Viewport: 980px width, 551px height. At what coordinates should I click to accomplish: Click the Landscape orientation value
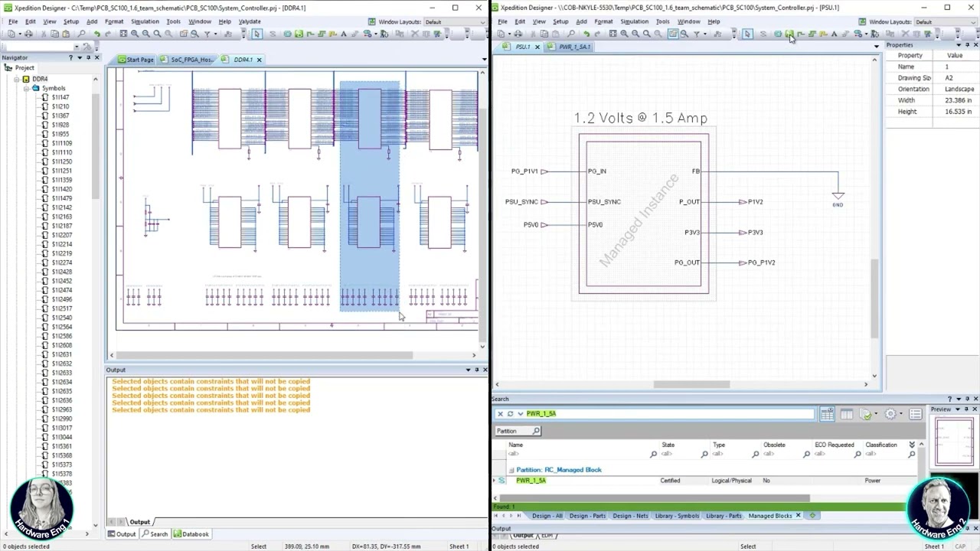click(959, 89)
